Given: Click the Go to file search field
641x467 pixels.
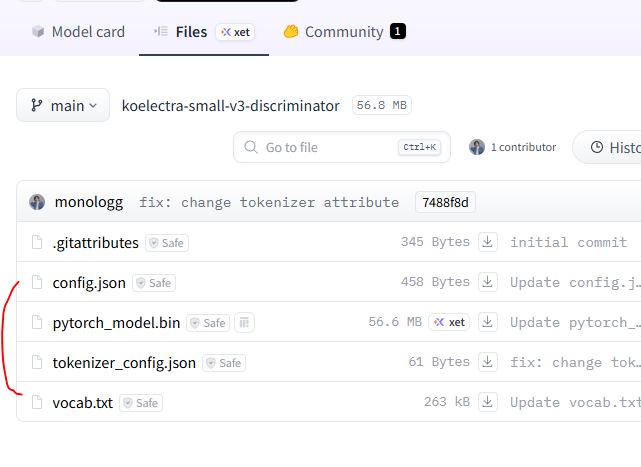Looking at the screenshot, I should (342, 147).
